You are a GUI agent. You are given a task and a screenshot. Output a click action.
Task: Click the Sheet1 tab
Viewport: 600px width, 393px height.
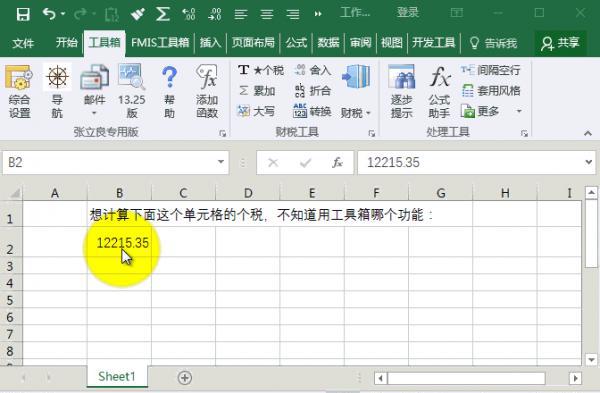click(x=117, y=377)
